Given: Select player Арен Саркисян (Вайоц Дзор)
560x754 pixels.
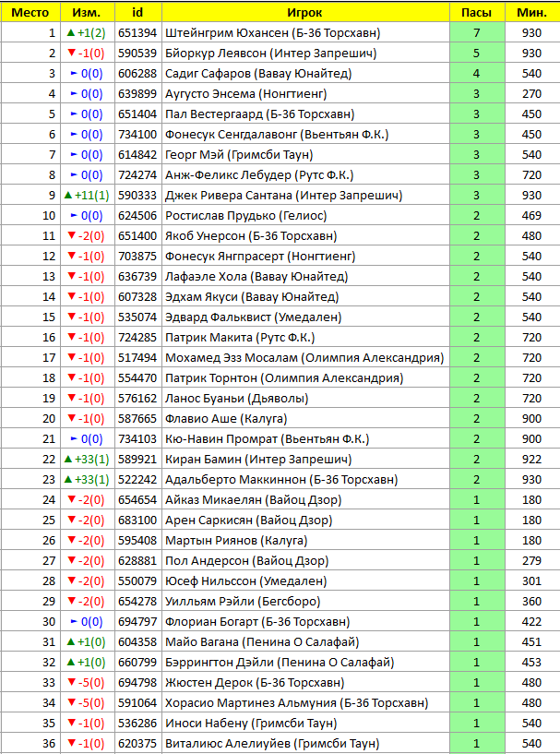Looking at the screenshot, I should (249, 520).
